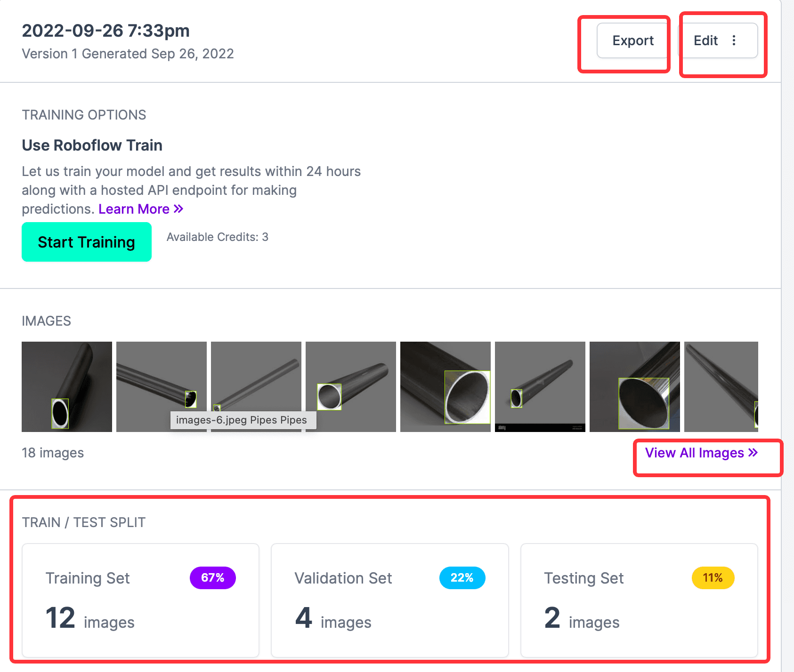Select fourth thumbnail showing pipe opening left
The image size is (794, 672).
351,387
